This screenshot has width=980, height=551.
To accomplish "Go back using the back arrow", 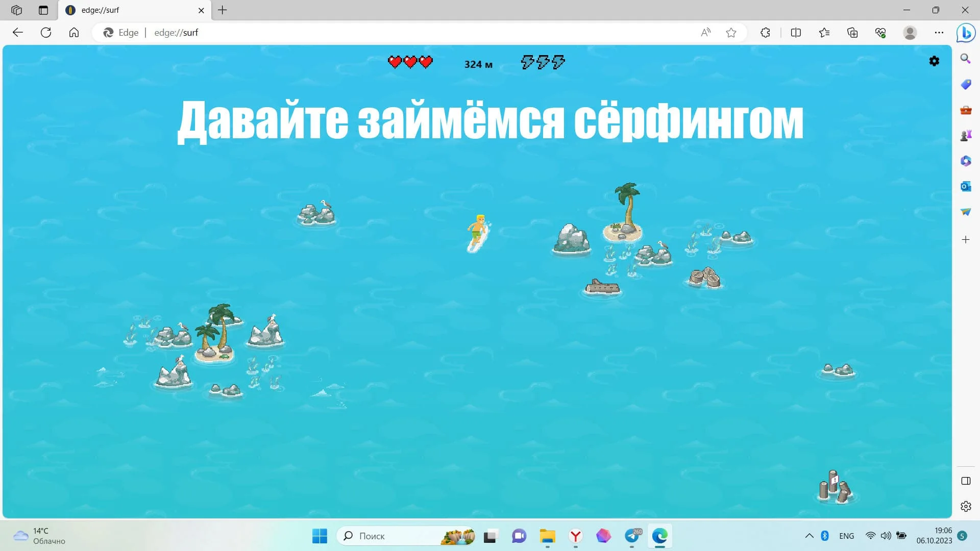I will click(18, 33).
